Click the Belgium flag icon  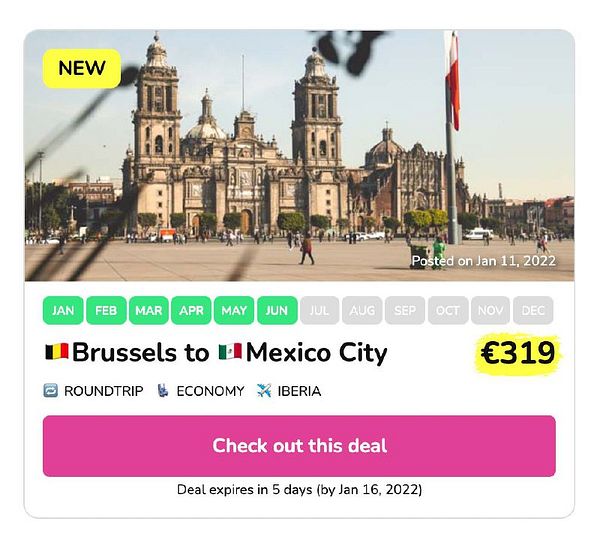tap(57, 352)
